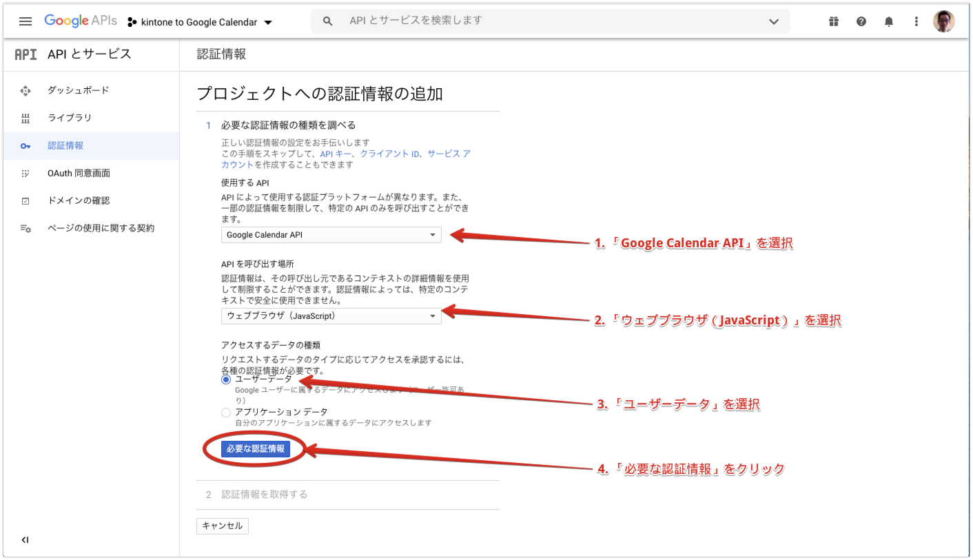Screen dimensions: 973x560
Task: Open the hamburger navigation menu
Action: coord(25,21)
